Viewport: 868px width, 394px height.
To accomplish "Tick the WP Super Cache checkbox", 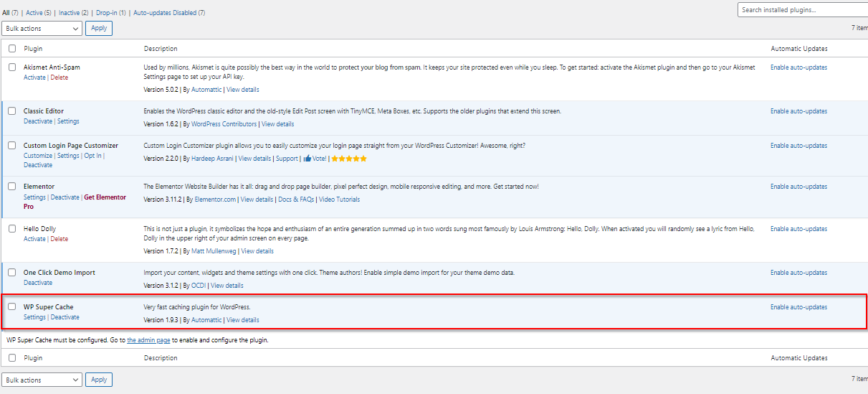I will (x=12, y=307).
